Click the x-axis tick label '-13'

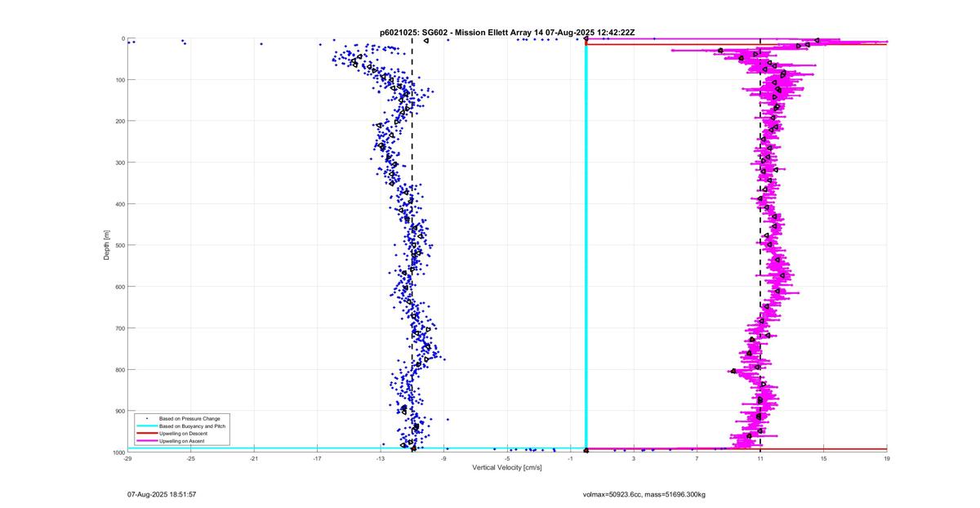pyautogui.click(x=381, y=459)
